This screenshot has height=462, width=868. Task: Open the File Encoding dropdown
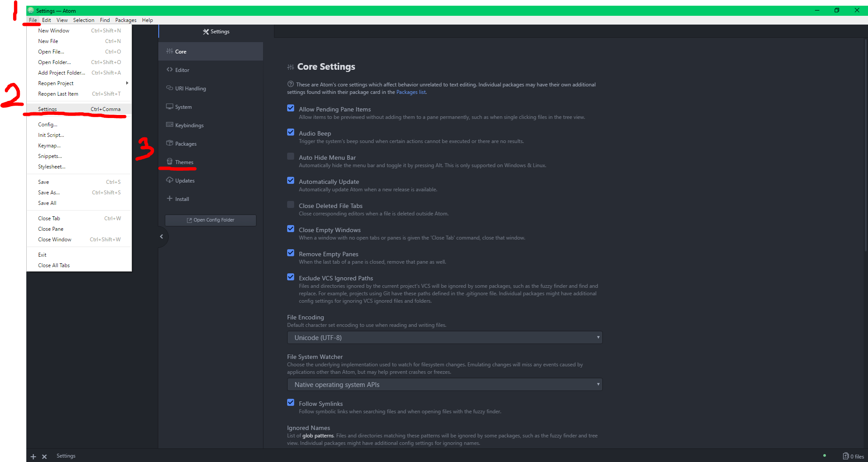[445, 337]
